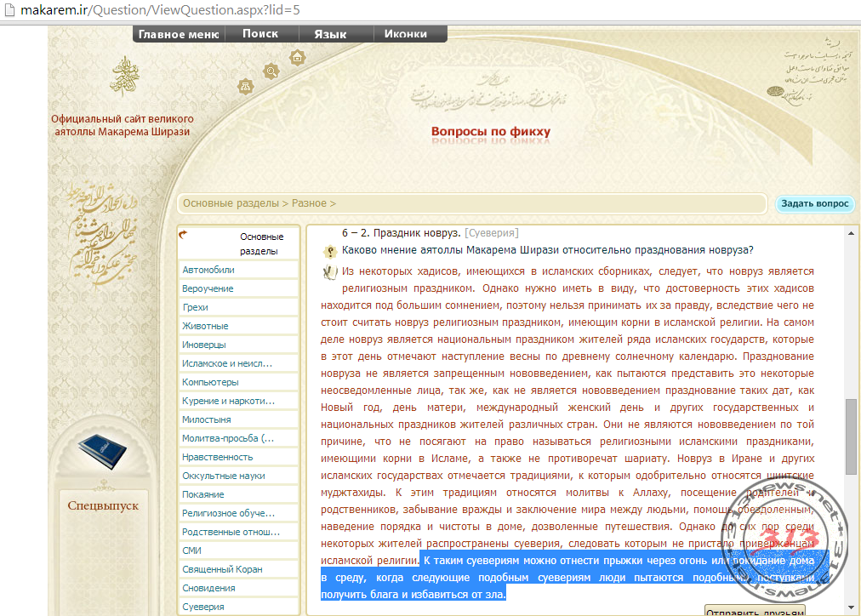The width and height of the screenshot is (861, 616).
Task: Open the СМИ category
Action: pos(239,550)
